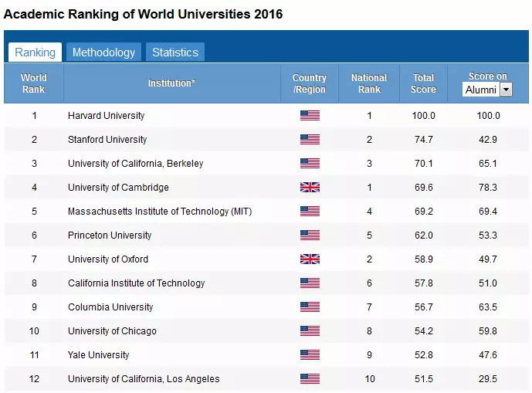Click the US flag beside Yale University
The height and width of the screenshot is (393, 532).
[x=309, y=355]
